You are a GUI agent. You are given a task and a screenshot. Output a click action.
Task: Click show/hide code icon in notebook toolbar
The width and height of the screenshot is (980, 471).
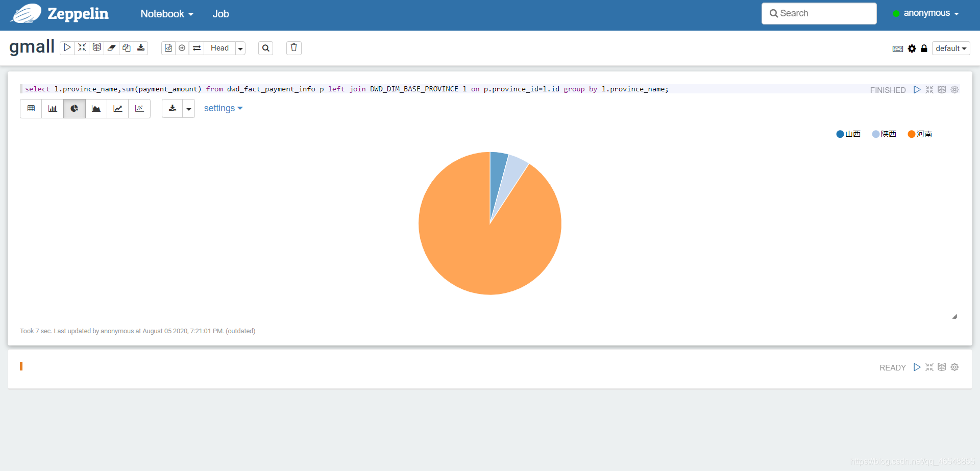[x=82, y=48]
